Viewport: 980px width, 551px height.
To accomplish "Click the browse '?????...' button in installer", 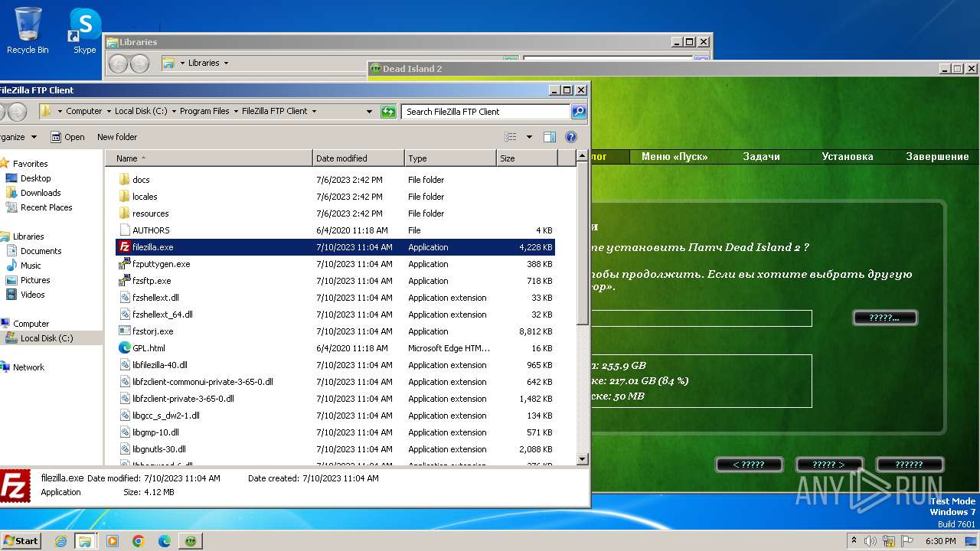I will pyautogui.click(x=884, y=318).
